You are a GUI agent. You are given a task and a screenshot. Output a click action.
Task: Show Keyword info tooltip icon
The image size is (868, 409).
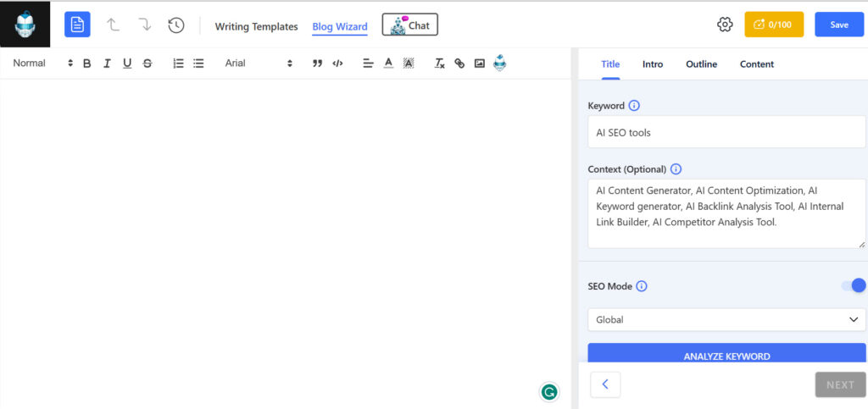coord(634,106)
